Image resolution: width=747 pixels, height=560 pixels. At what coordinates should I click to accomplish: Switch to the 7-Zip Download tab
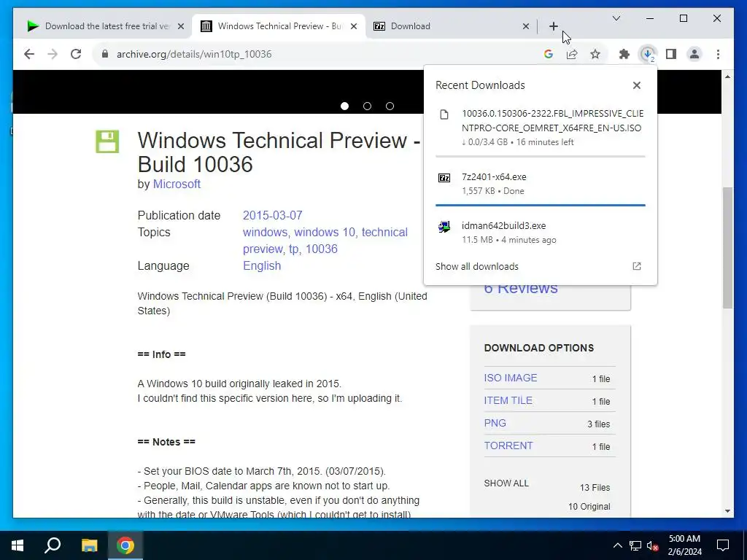[450, 26]
